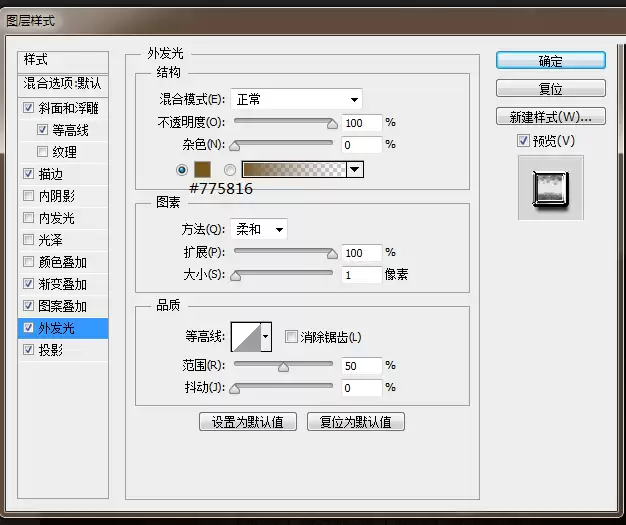The image size is (626, 525).
Task: Expand the gradient picker dropdown arrow
Action: pyautogui.click(x=355, y=170)
